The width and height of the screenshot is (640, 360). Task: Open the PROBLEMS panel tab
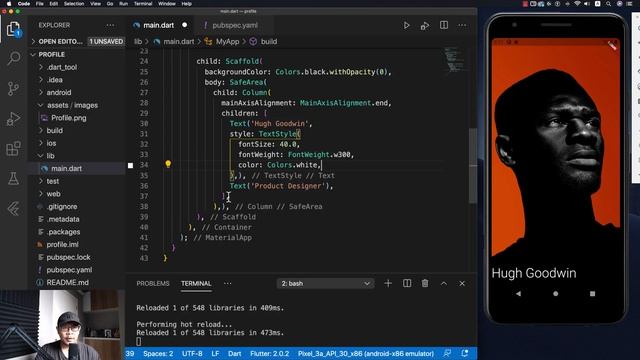[153, 283]
